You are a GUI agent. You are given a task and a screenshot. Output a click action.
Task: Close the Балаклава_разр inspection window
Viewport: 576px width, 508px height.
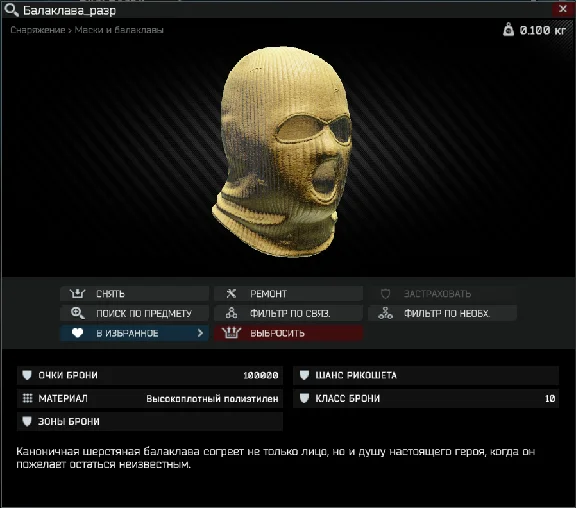[563, 9]
